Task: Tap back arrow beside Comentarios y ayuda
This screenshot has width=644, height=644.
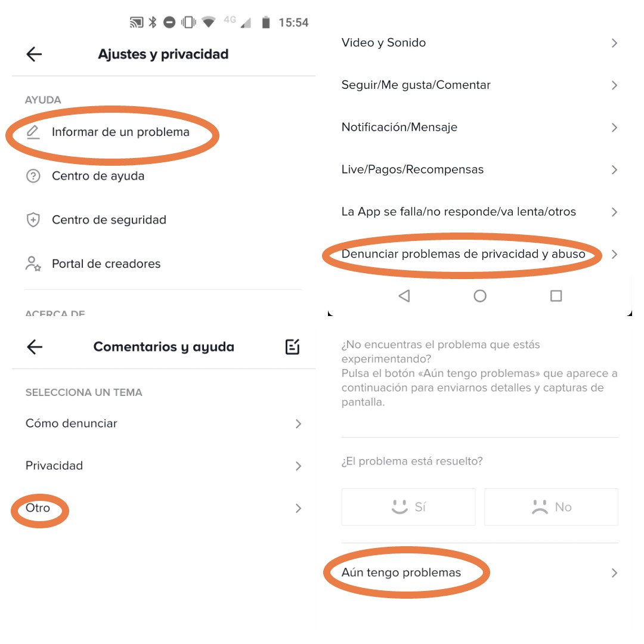Action: tap(35, 346)
